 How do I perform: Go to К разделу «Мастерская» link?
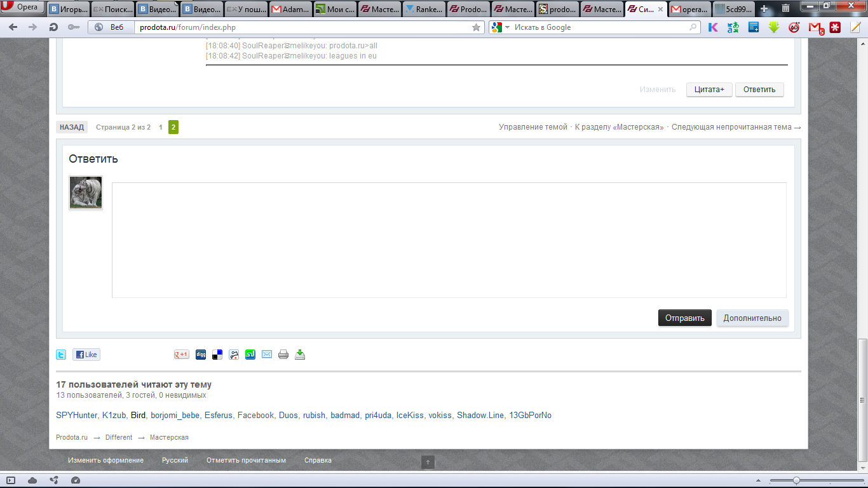tap(620, 127)
